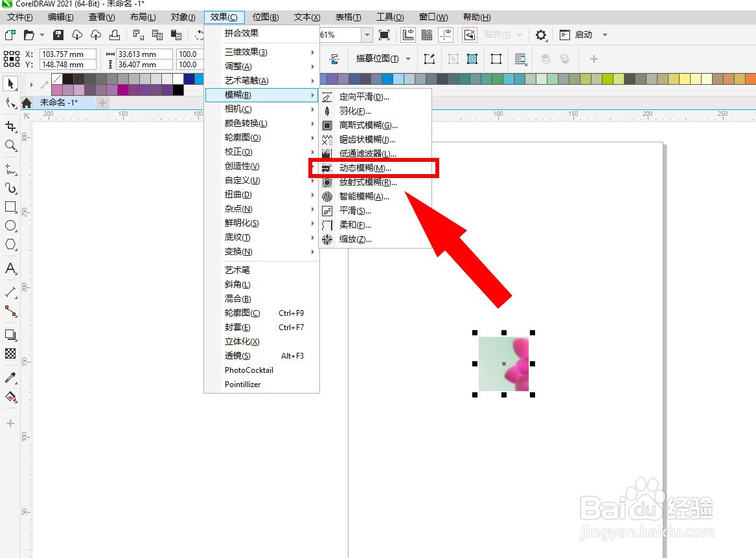Click the Save floppy disk icon

[58, 35]
